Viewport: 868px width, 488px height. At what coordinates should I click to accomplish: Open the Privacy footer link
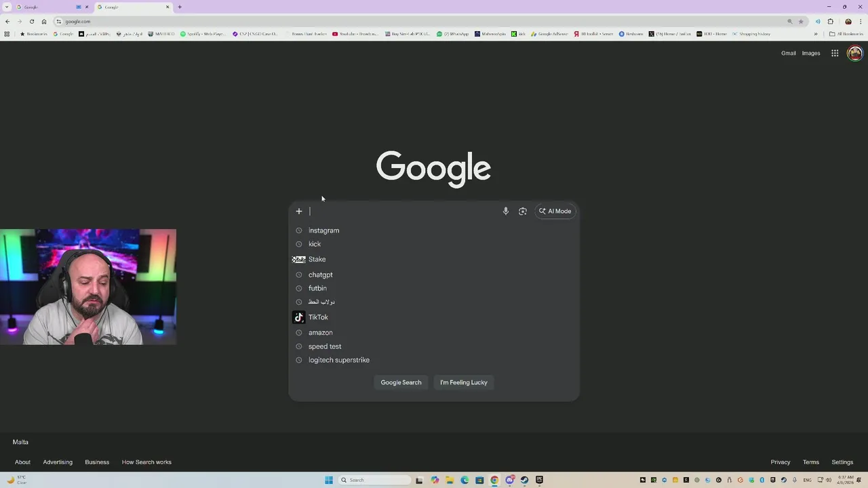[x=781, y=462]
